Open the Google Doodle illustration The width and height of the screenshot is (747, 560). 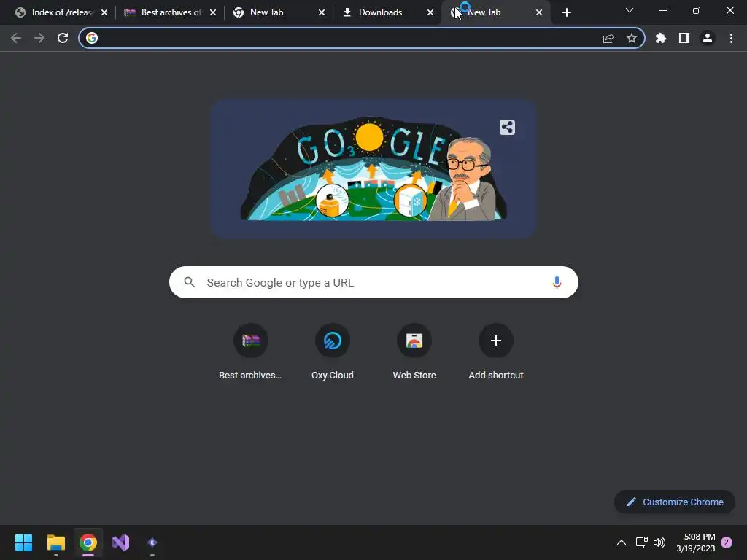374,168
